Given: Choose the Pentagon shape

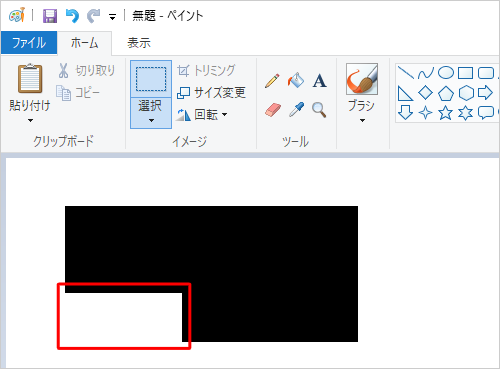Looking at the screenshot, I should click(446, 93).
